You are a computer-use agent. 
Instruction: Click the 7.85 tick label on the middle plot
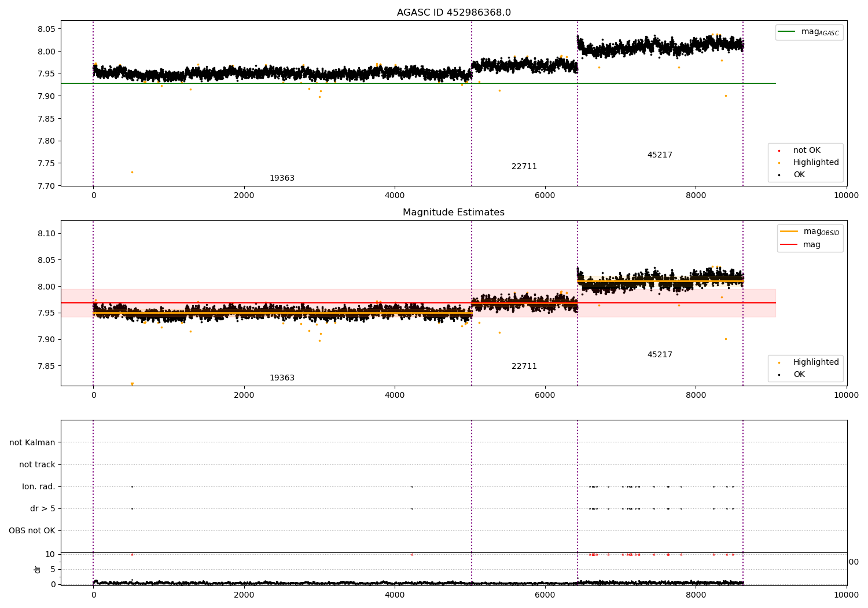[x=46, y=366]
